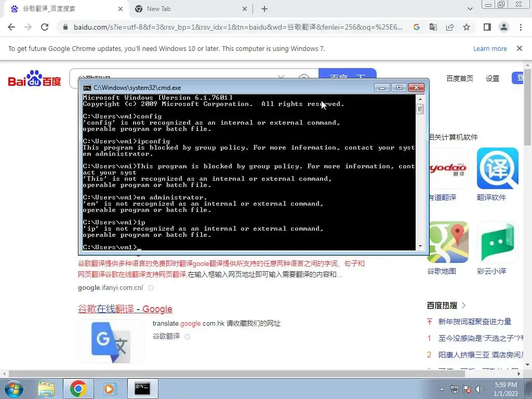Expand the 百度热搜 chevron

click(x=463, y=305)
